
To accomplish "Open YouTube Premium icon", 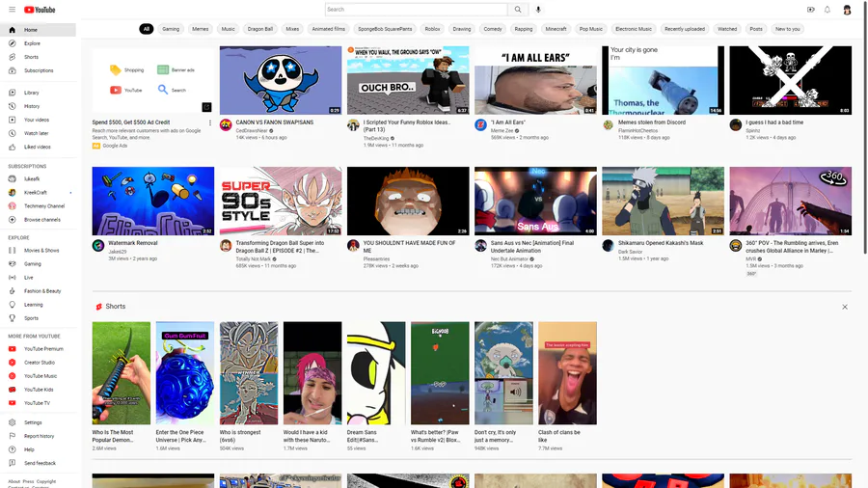I will [13, 348].
